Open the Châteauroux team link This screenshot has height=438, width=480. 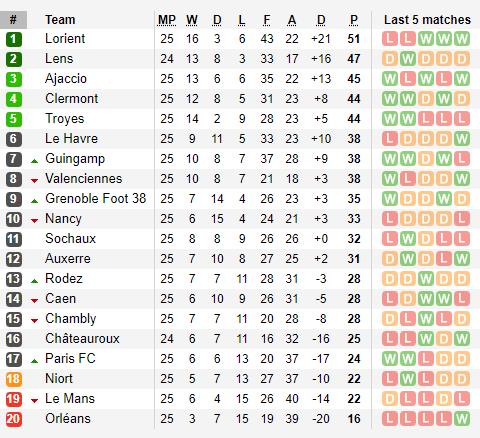(x=82, y=339)
